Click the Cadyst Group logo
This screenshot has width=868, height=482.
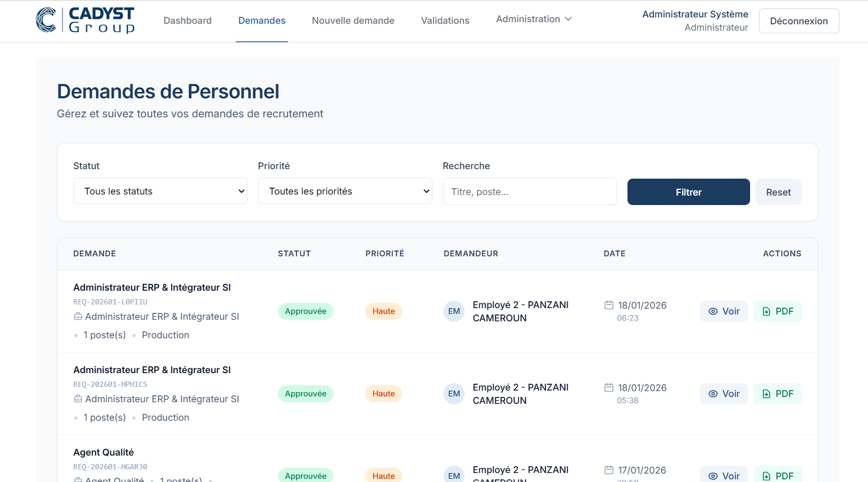[x=85, y=21]
